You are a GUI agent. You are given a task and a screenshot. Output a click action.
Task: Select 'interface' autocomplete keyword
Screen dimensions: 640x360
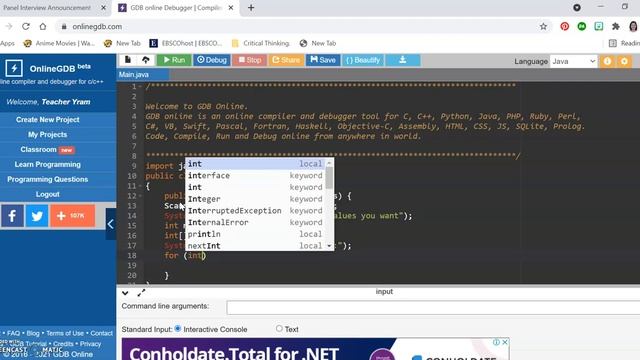(x=256, y=176)
